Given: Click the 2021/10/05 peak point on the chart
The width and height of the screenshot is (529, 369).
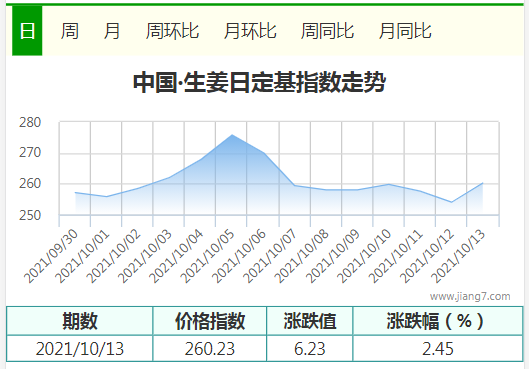Looking at the screenshot, I should coord(232,135).
